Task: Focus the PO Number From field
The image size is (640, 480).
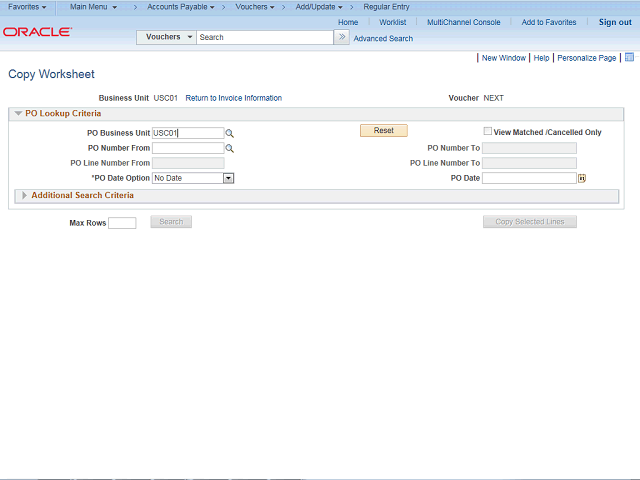Action: pyautogui.click(x=188, y=148)
